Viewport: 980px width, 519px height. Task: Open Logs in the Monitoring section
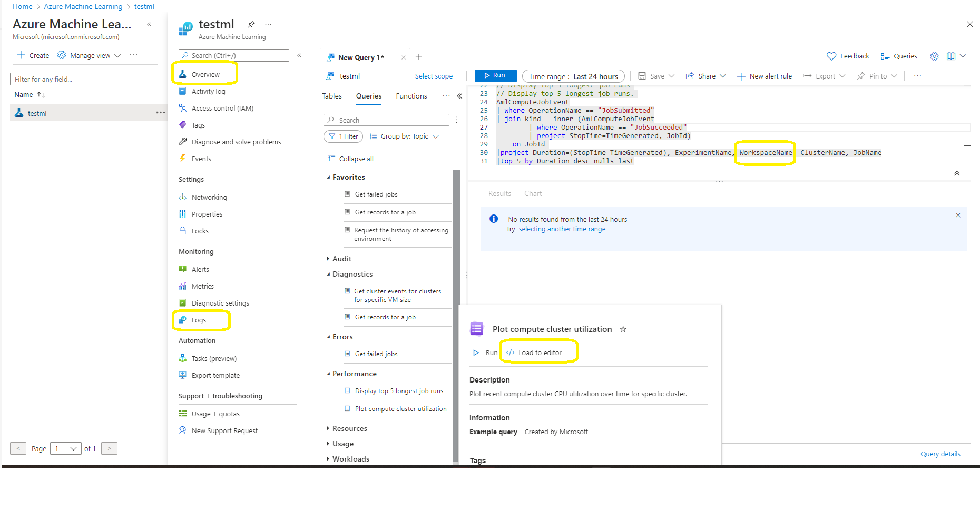pyautogui.click(x=200, y=320)
